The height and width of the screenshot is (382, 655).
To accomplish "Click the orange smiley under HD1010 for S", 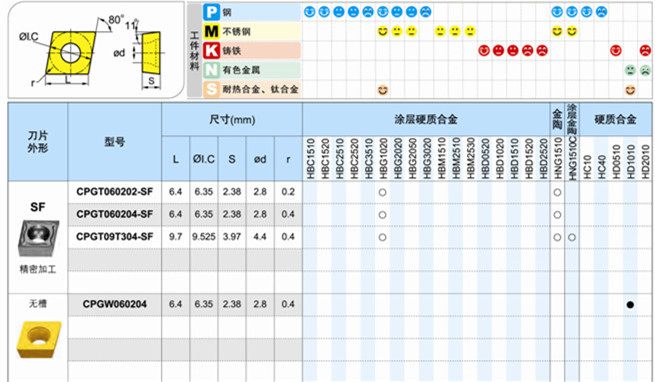I will (630, 89).
